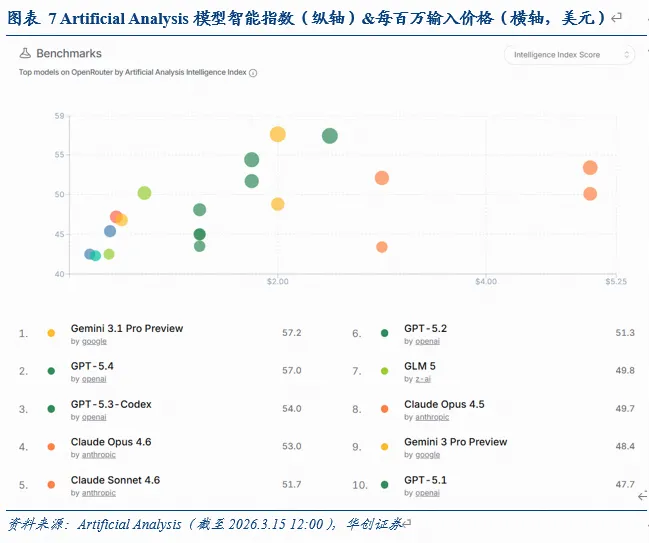649x543 pixels.
Task: Click the Benchmarks heading text
Action: click(x=69, y=54)
